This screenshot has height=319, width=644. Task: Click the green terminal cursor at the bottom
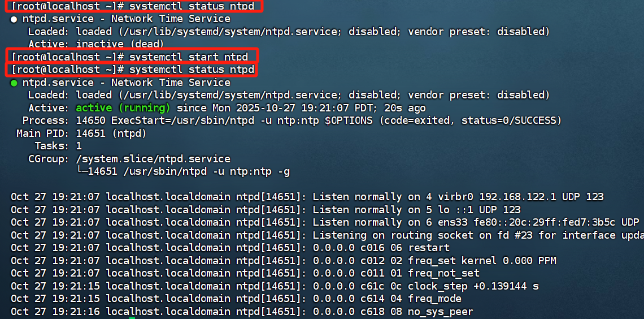(132, 318)
